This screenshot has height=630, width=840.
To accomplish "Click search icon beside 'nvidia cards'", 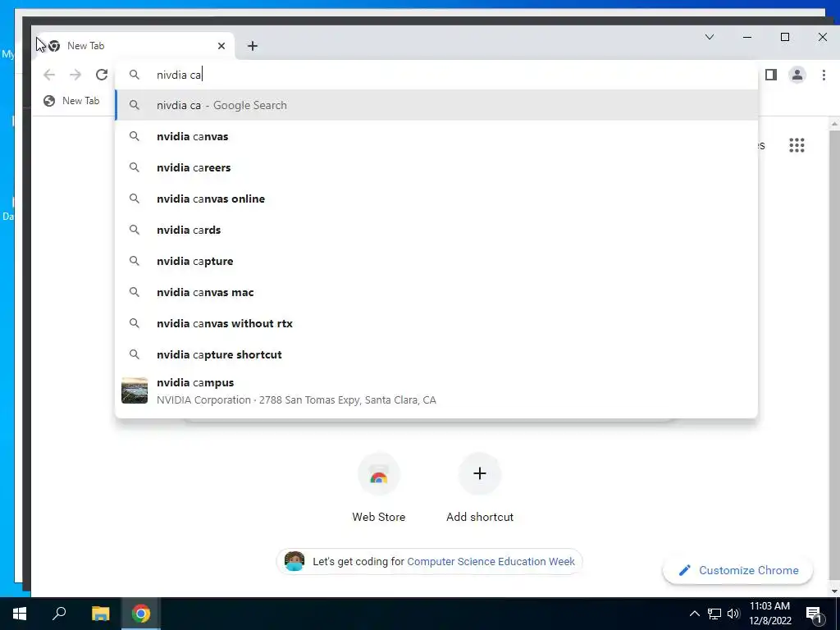I will click(x=135, y=230).
